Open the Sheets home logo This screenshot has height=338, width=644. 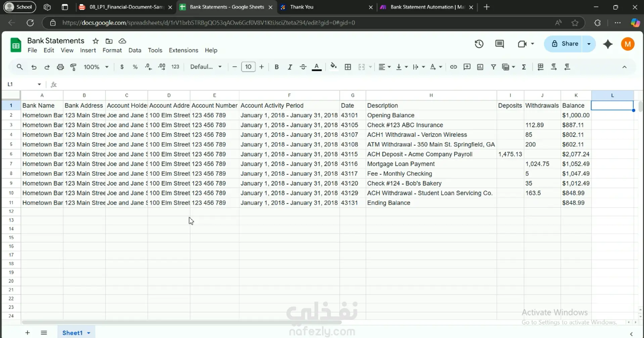tap(16, 45)
